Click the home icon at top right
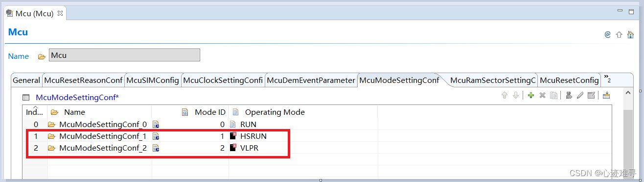 (x=630, y=34)
